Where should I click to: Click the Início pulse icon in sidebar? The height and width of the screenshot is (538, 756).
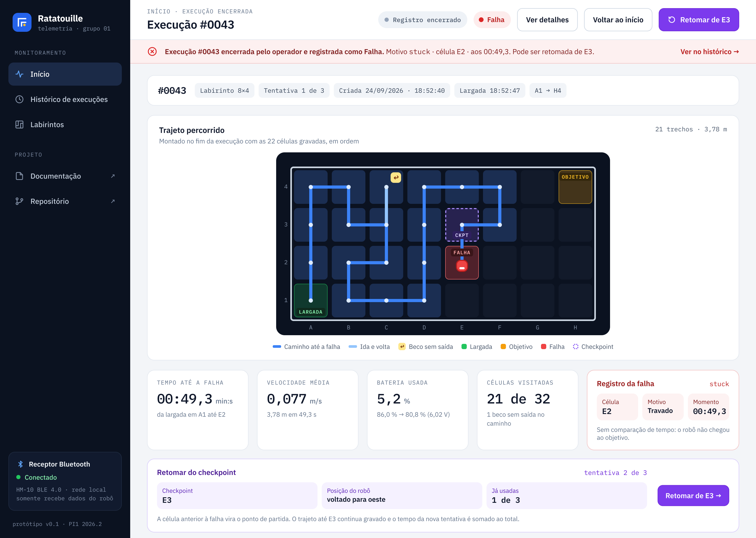click(19, 74)
